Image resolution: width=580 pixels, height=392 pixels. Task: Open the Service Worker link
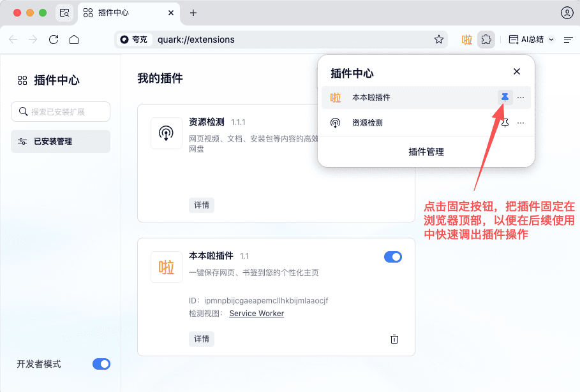[257, 314]
